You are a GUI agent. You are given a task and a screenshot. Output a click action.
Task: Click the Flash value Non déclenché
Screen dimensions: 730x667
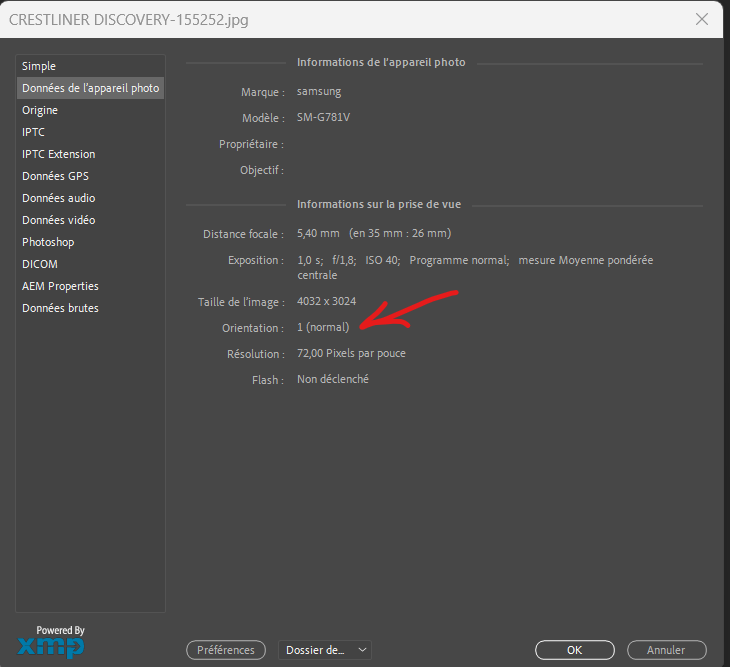point(333,379)
